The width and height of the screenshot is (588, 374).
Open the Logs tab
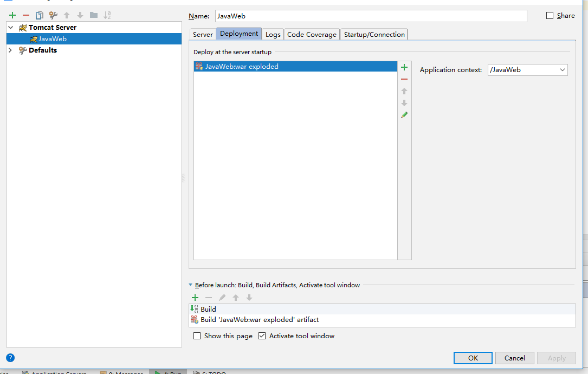pos(273,34)
